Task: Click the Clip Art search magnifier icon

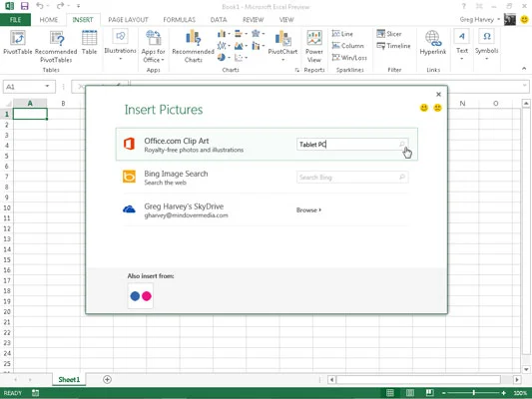Action: tap(402, 145)
